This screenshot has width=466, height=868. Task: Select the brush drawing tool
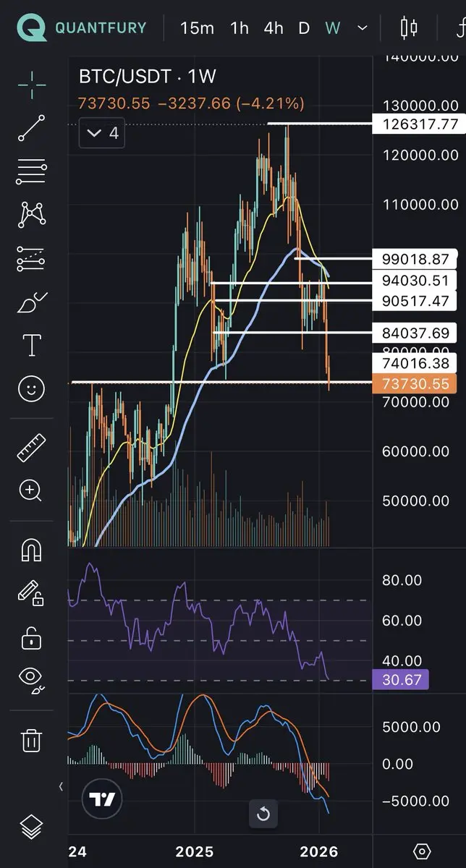[32, 302]
